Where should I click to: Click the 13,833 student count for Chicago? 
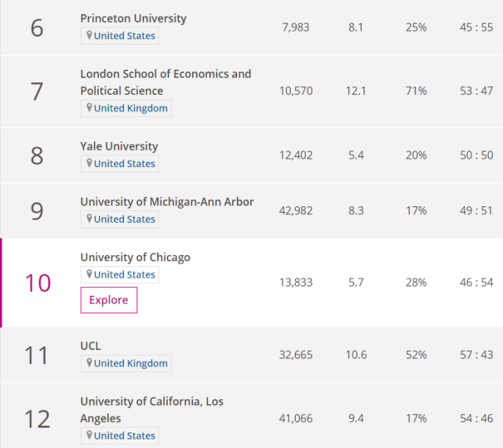[296, 282]
